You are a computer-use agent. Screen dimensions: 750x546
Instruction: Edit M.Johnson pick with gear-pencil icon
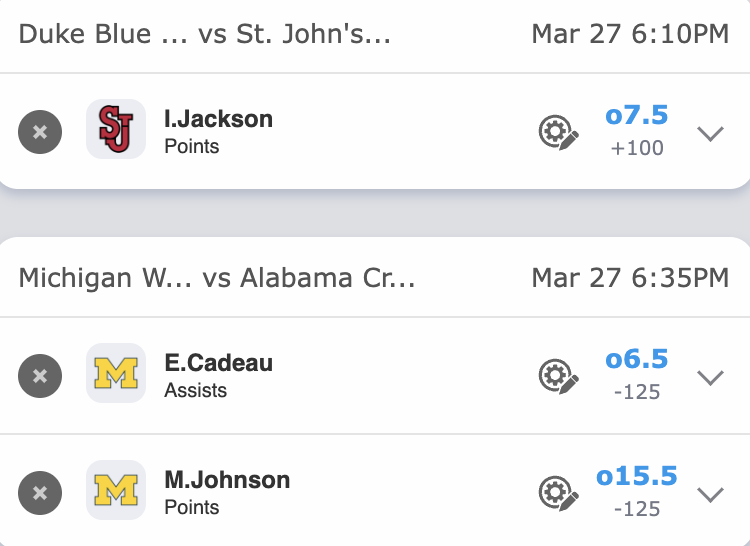(x=559, y=493)
